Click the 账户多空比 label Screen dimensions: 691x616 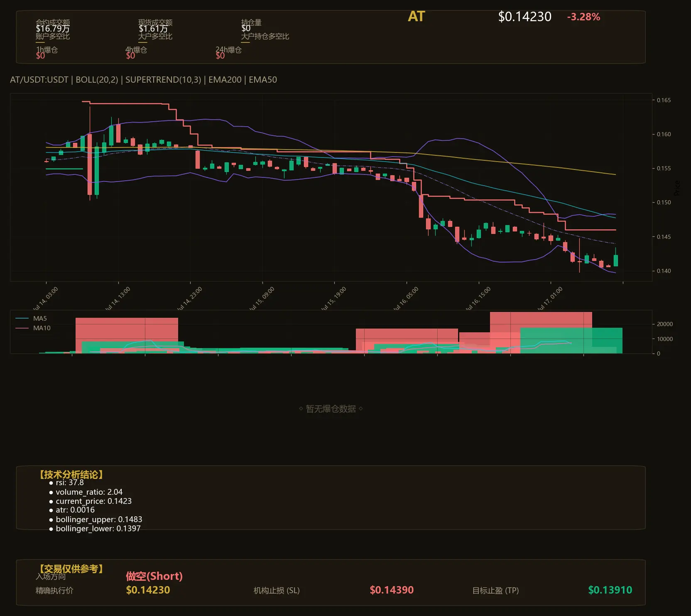(53, 36)
